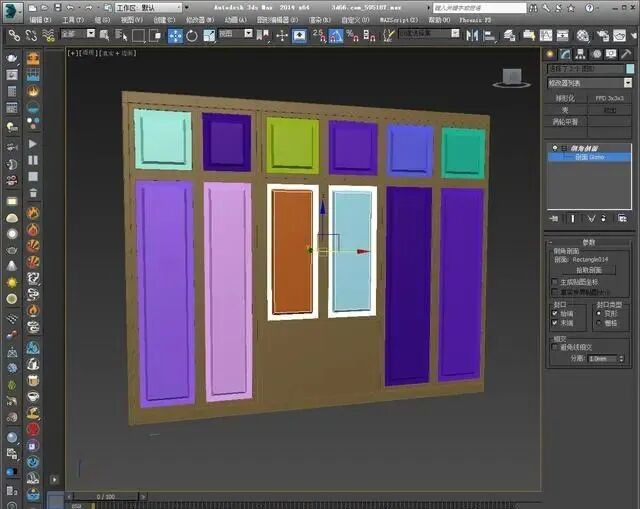The width and height of the screenshot is (640, 509).
Task: Click Remove Modifier trash icon under stack
Action: click(604, 219)
